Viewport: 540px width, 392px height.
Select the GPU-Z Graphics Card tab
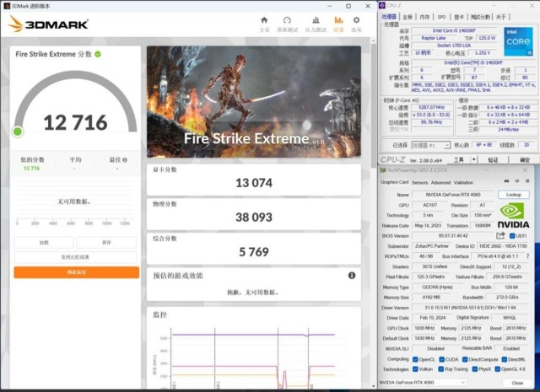(394, 182)
